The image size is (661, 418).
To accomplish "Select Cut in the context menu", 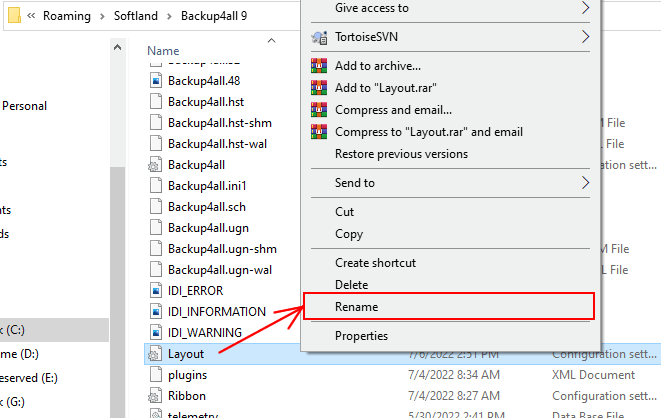I will click(x=344, y=212).
